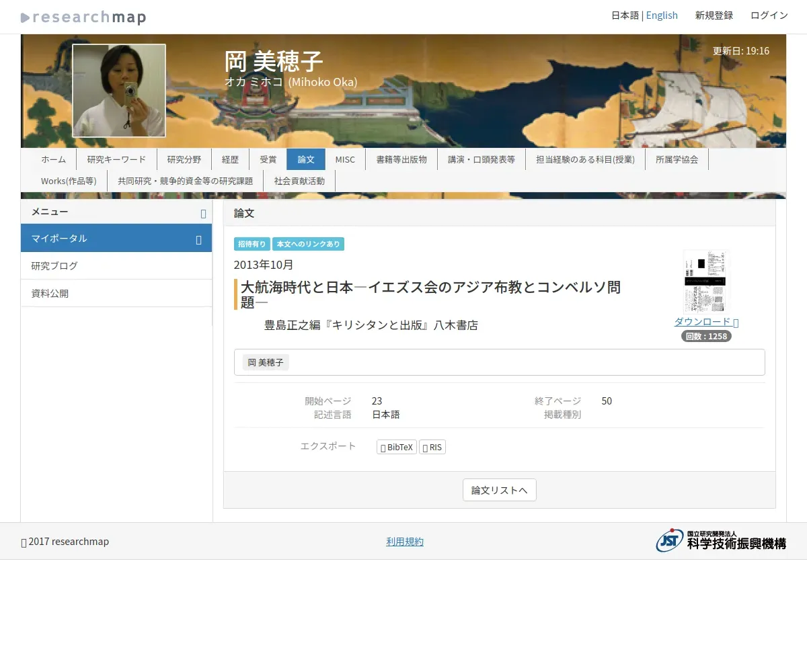Open 資料公開 from the sidebar
The image size is (807, 672).
[116, 294]
